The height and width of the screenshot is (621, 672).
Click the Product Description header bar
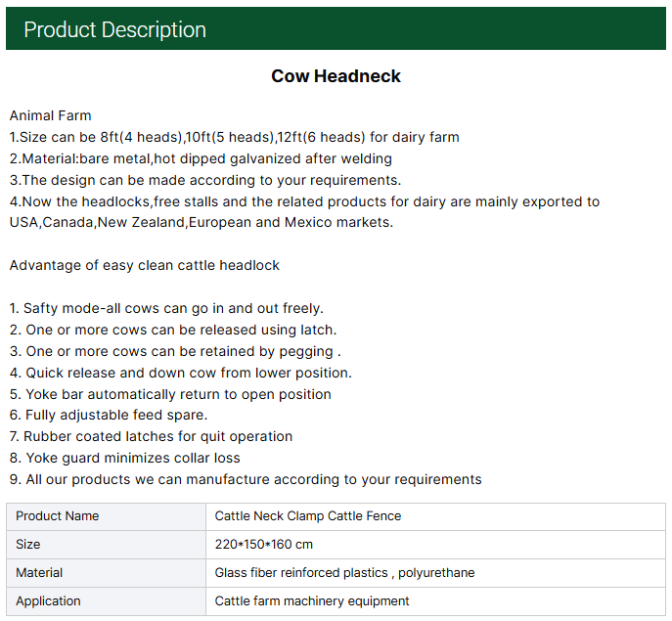pos(336,29)
